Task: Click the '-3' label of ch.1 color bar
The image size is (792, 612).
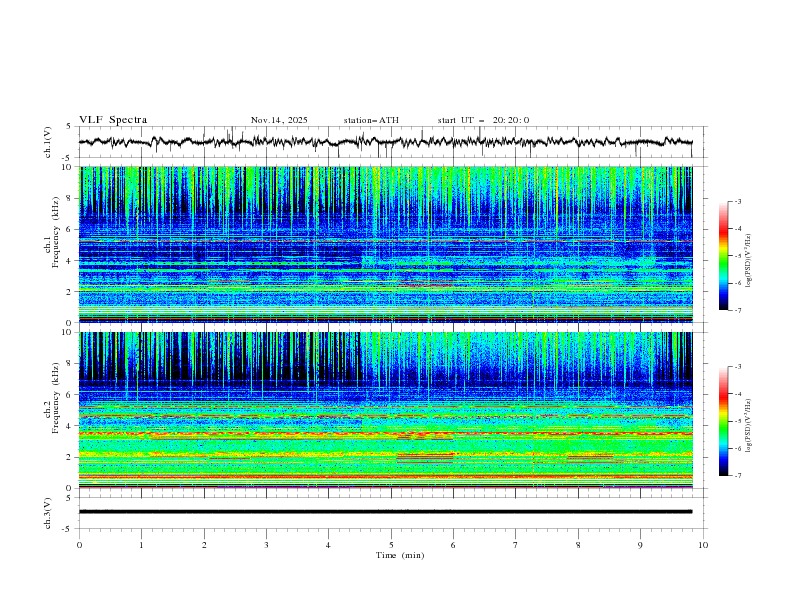Action: 737,201
